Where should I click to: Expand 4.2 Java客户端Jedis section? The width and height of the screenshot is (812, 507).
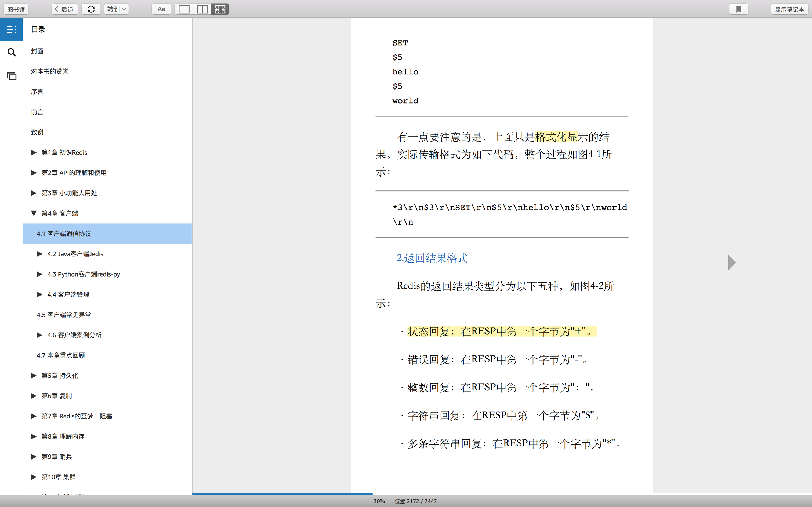pos(39,254)
